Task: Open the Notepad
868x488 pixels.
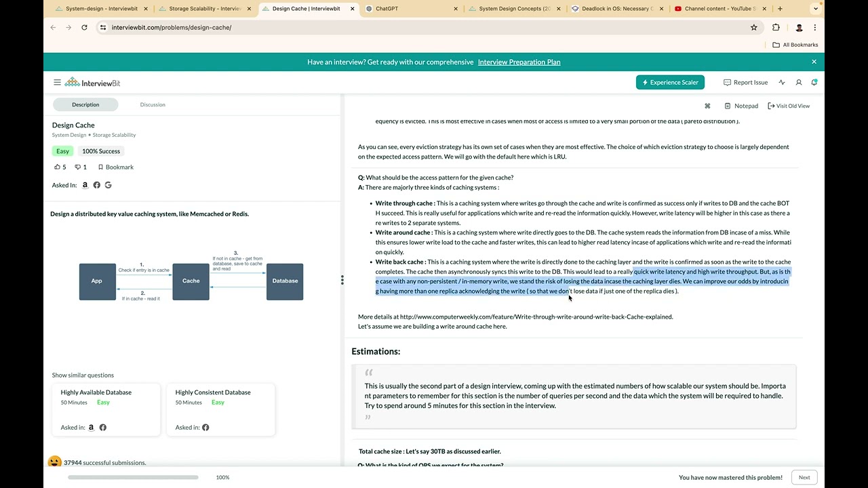Action: click(x=741, y=106)
